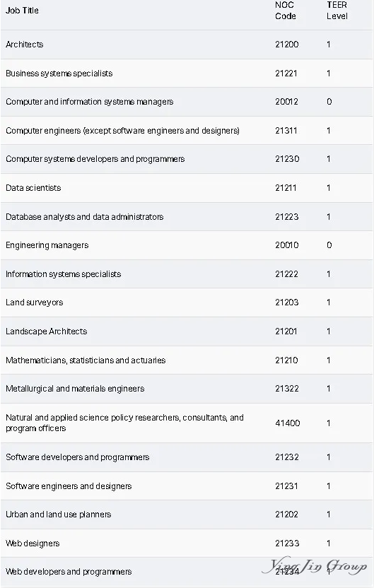Screen dimensions: 374x588
Task: Select Computer systems developers and programmers row
Action: [x=187, y=159]
